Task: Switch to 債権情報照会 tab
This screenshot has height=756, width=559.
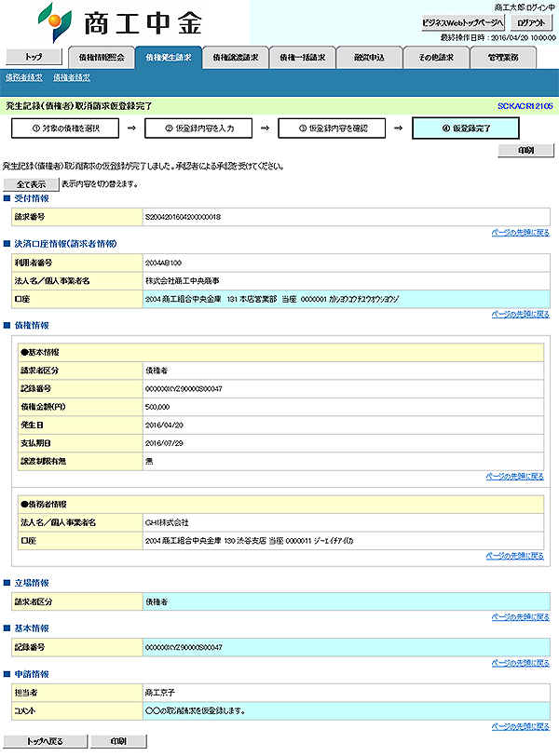Action: (102, 58)
